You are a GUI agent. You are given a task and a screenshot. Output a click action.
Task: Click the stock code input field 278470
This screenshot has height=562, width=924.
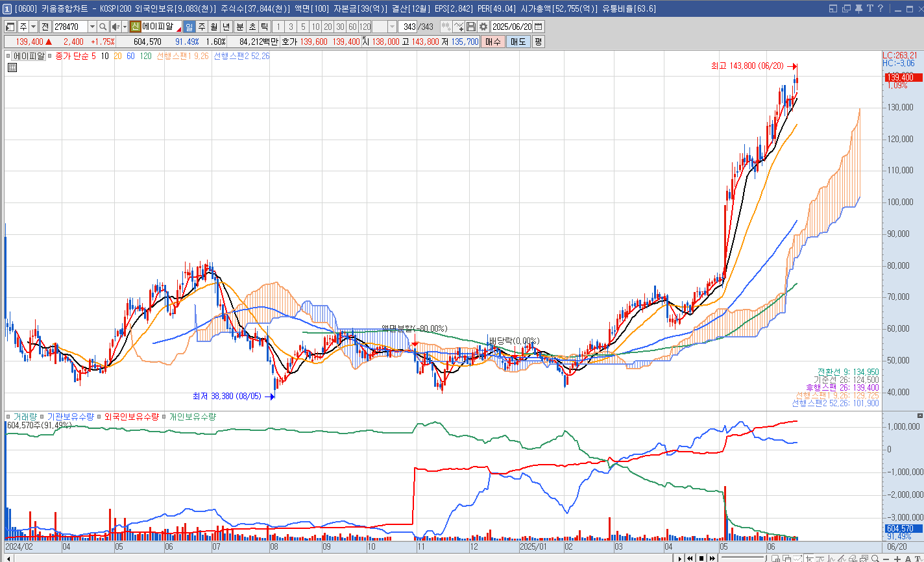[70, 27]
